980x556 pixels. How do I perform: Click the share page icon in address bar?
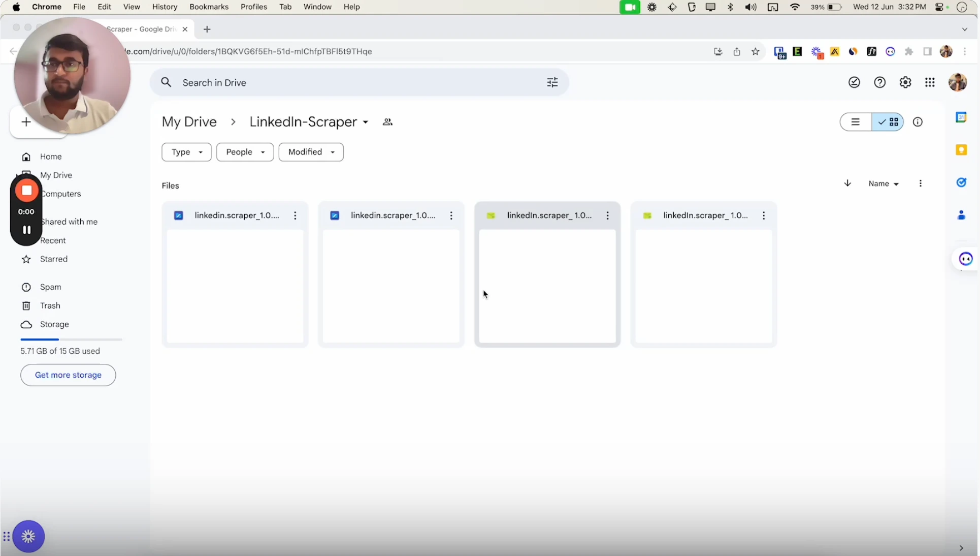(737, 51)
